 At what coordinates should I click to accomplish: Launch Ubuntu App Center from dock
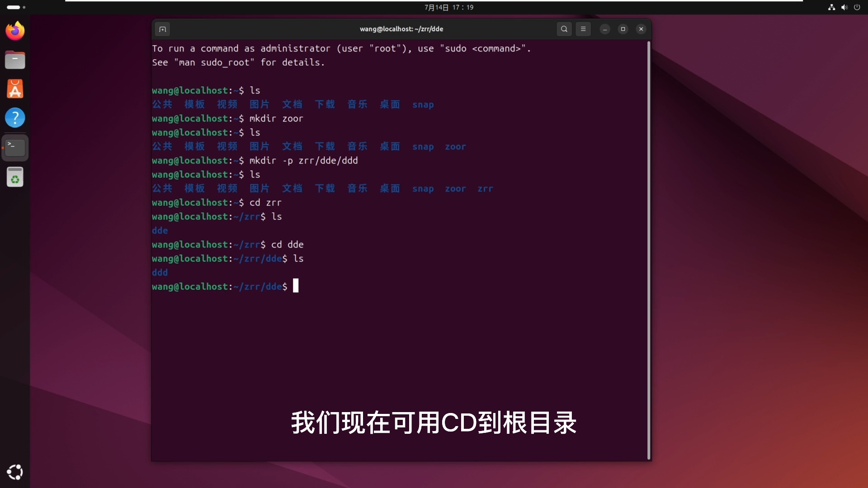pyautogui.click(x=15, y=89)
